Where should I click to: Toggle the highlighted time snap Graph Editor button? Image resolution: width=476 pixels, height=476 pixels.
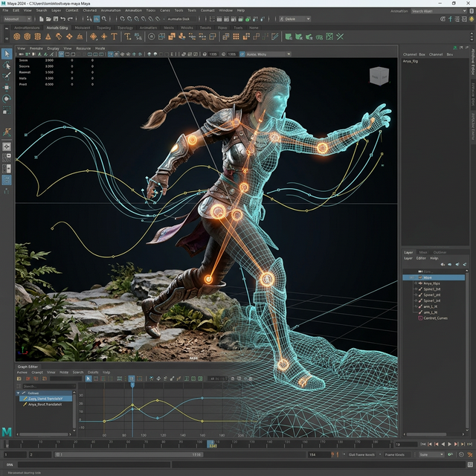tap(132, 379)
